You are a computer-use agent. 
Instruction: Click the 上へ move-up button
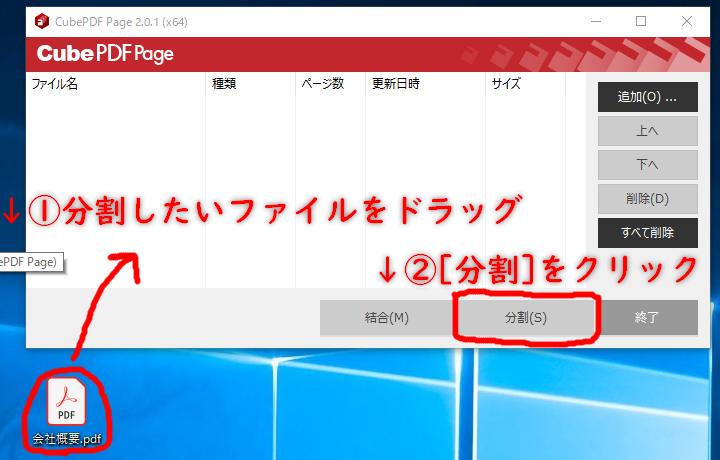pyautogui.click(x=647, y=131)
